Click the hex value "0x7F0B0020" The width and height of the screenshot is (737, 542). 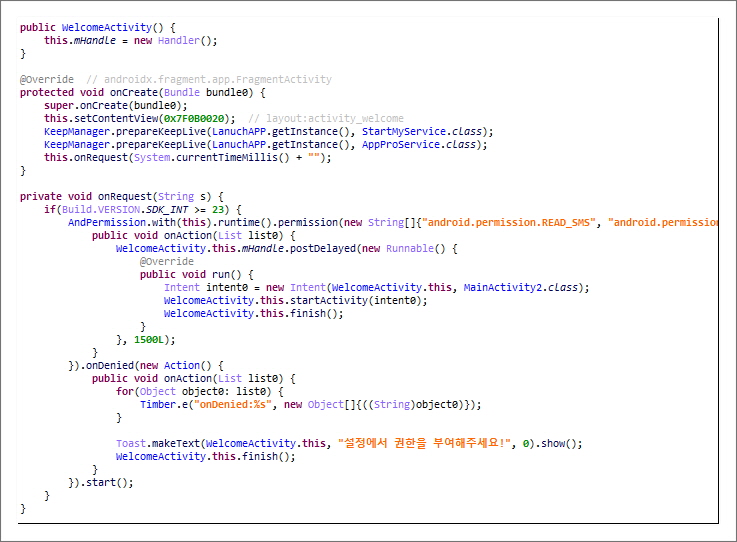pos(194,118)
